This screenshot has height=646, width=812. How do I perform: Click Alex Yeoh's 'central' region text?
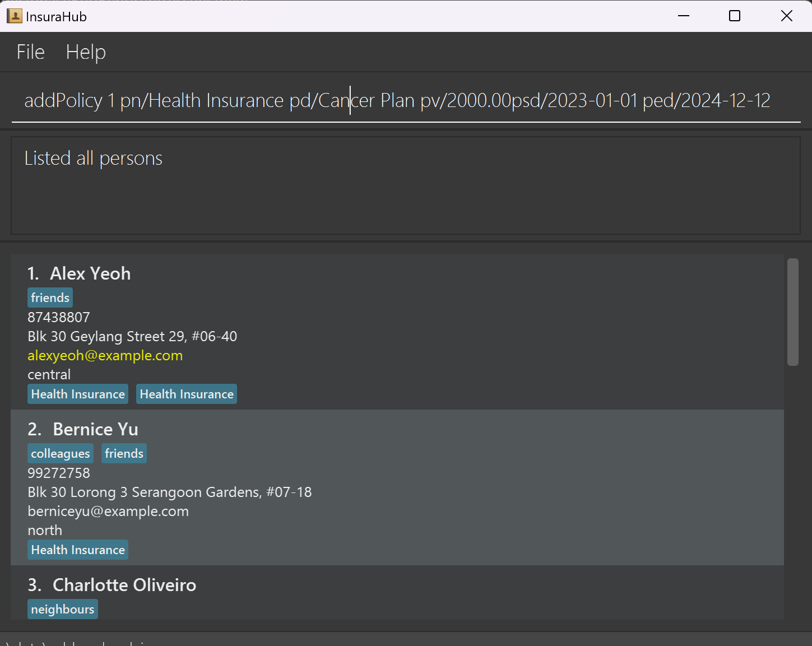(x=49, y=374)
